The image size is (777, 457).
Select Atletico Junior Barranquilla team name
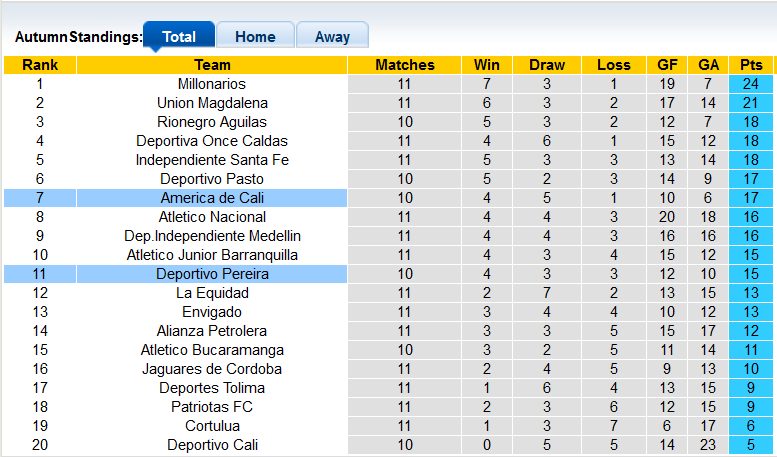[x=212, y=255]
